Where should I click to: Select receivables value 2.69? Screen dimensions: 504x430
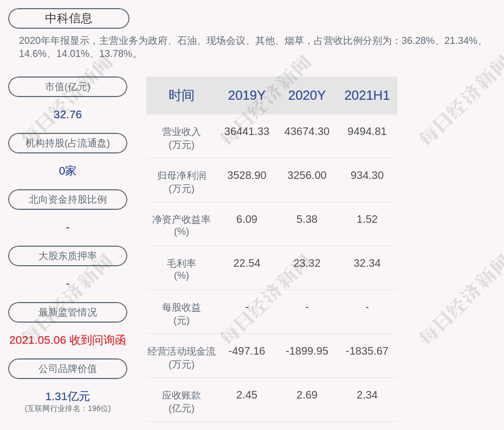(307, 395)
